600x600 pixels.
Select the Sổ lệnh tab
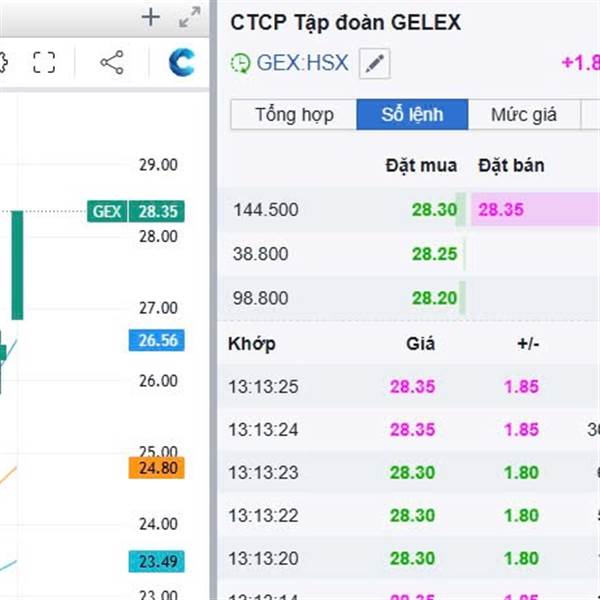pyautogui.click(x=412, y=114)
